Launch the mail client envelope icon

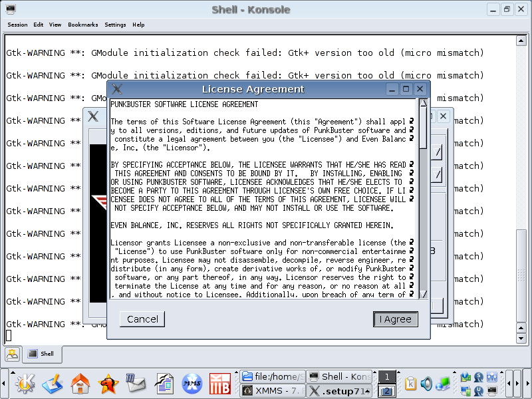[x=136, y=383]
